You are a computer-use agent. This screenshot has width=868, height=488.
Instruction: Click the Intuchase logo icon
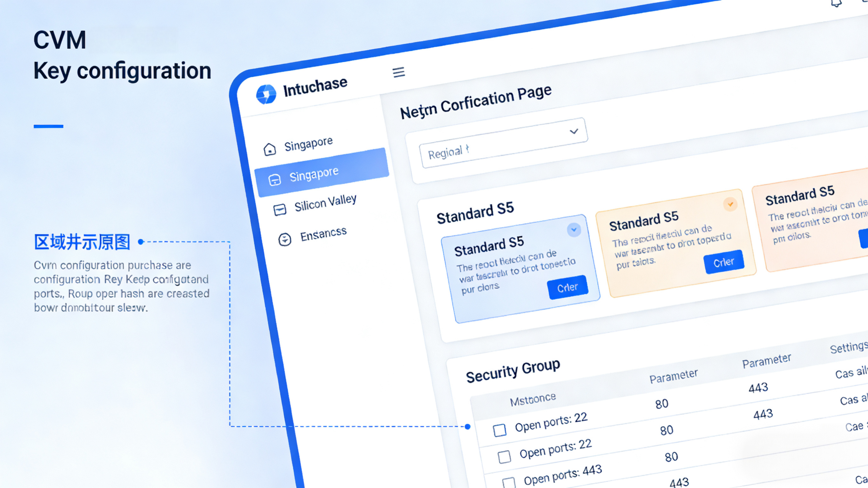(x=266, y=94)
